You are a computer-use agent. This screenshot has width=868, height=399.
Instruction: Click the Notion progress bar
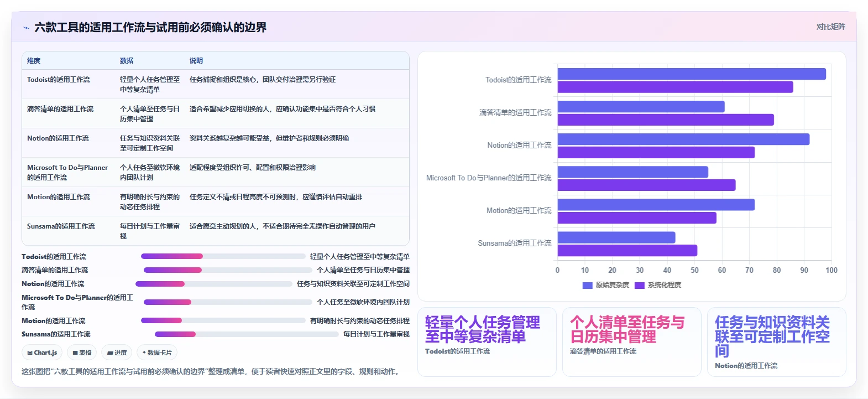pos(214,284)
